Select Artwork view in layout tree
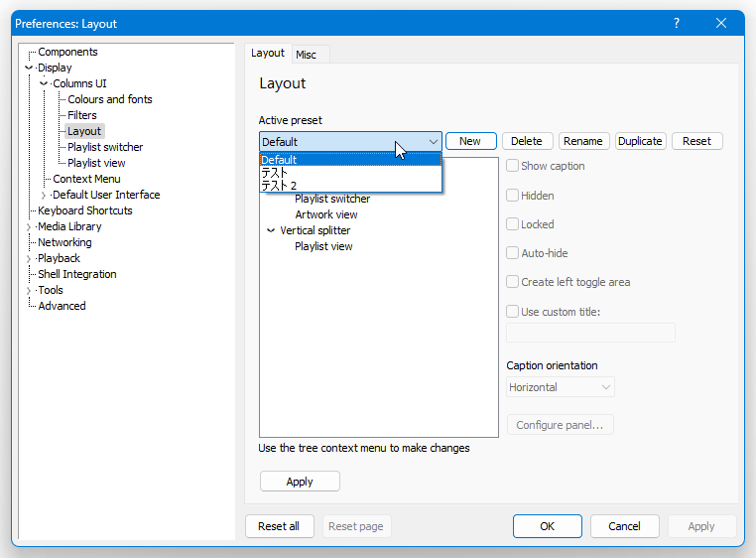The image size is (756, 558). click(x=326, y=214)
